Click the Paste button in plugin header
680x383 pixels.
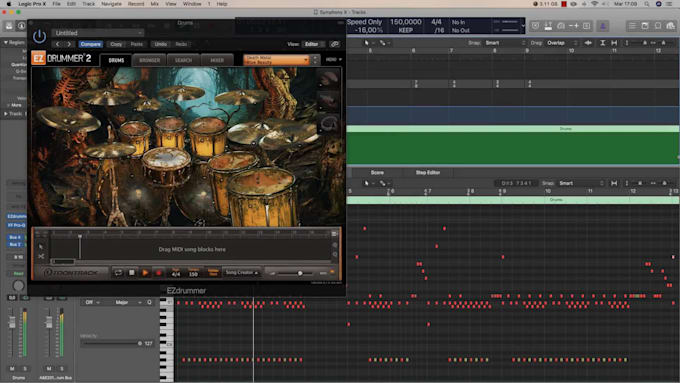[137, 44]
